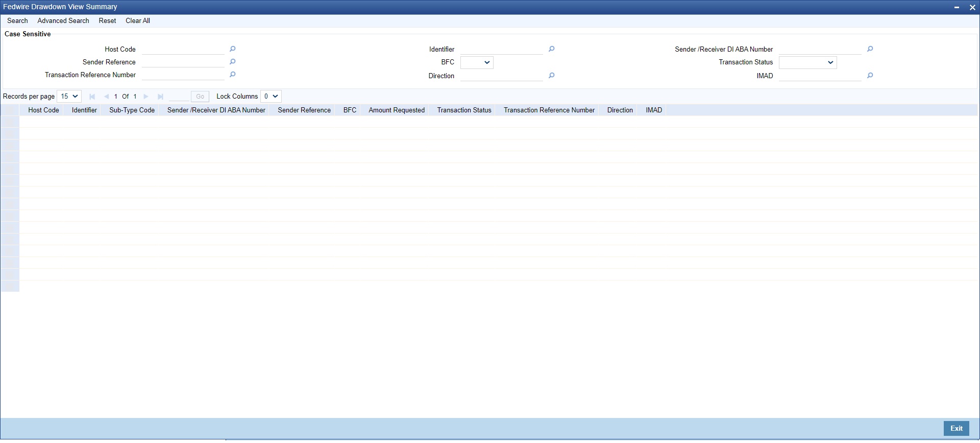Viewport: 980px width, 443px height.
Task: Minimize the Fedwire Drawdown View Summary window
Action: coord(957,7)
